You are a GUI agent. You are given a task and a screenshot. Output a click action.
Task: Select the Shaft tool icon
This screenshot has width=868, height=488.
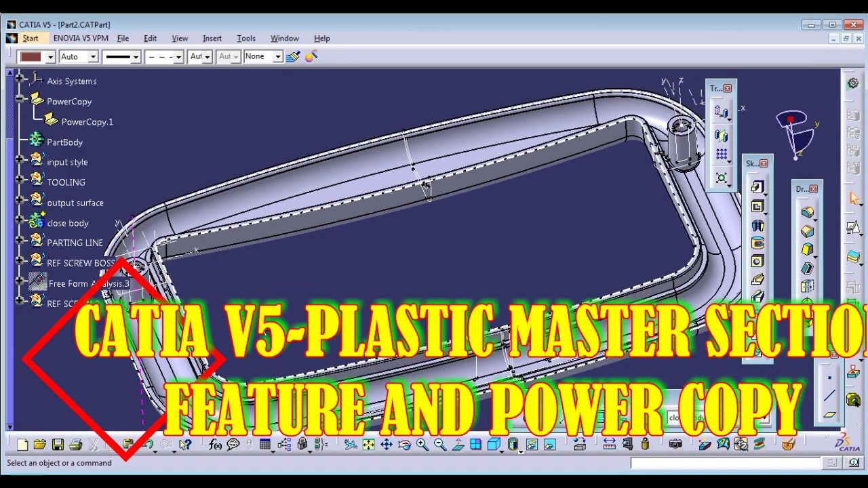tap(757, 224)
